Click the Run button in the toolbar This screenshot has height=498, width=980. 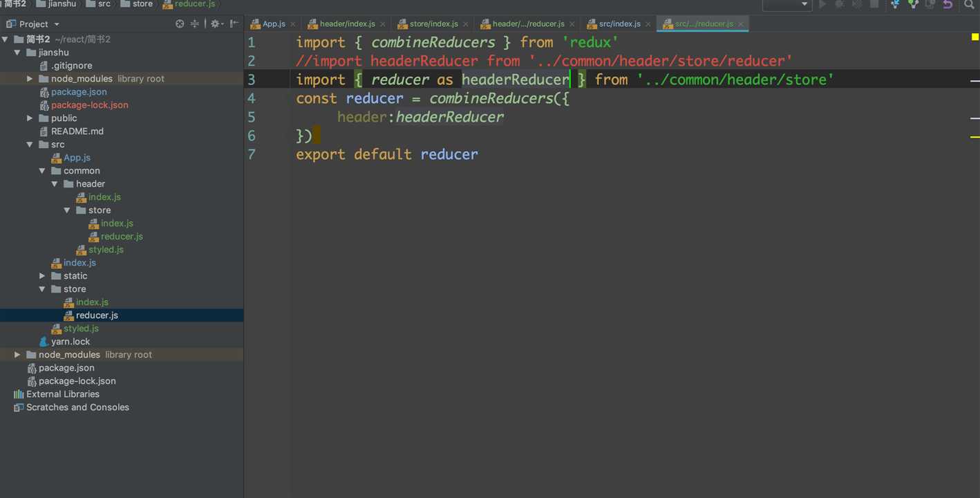coord(822,4)
